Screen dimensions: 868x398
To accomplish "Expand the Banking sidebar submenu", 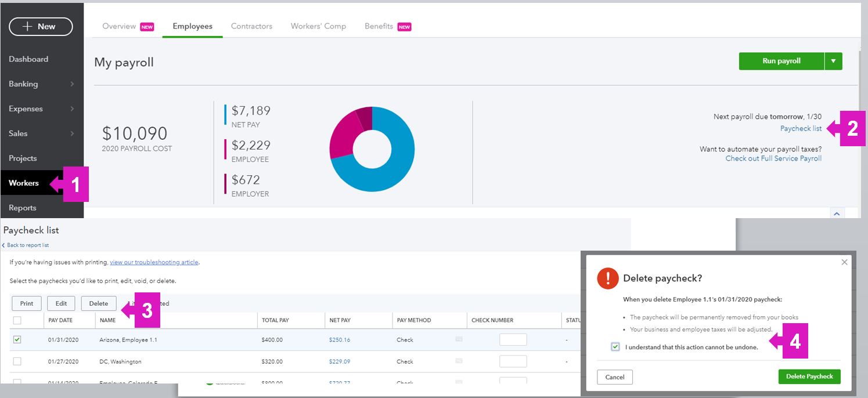I will point(72,84).
